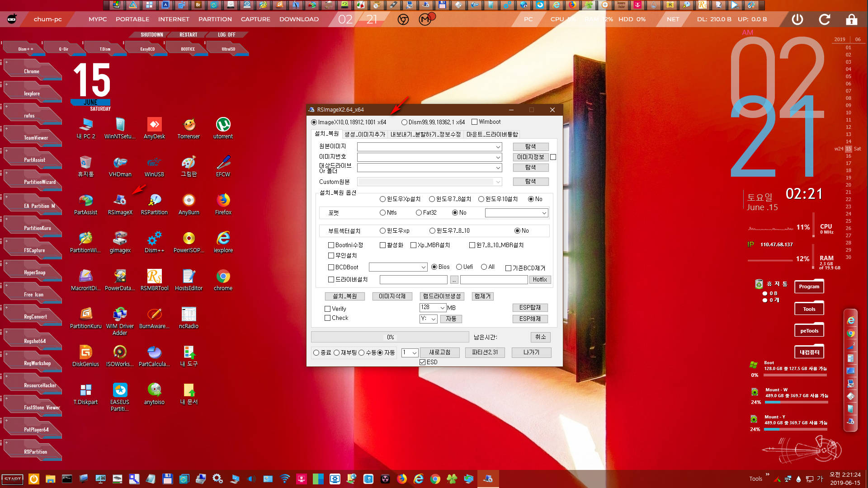Viewport: 868px width, 488px height.
Task: Launch utorrent desktop shortcut
Action: (x=223, y=128)
